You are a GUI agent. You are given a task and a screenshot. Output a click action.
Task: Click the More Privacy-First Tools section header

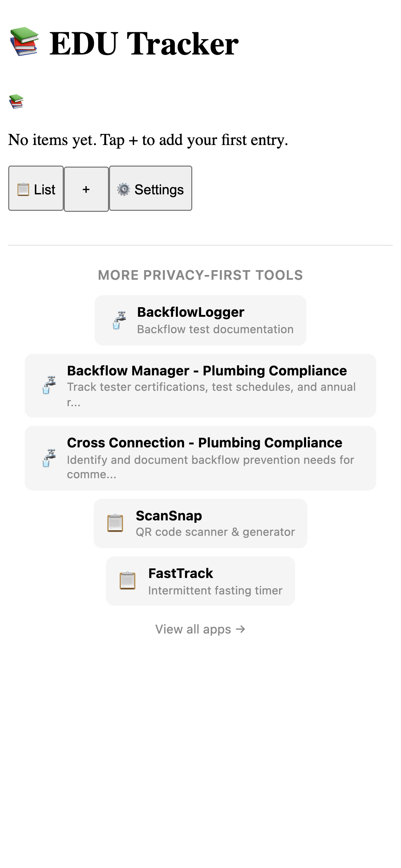(200, 275)
